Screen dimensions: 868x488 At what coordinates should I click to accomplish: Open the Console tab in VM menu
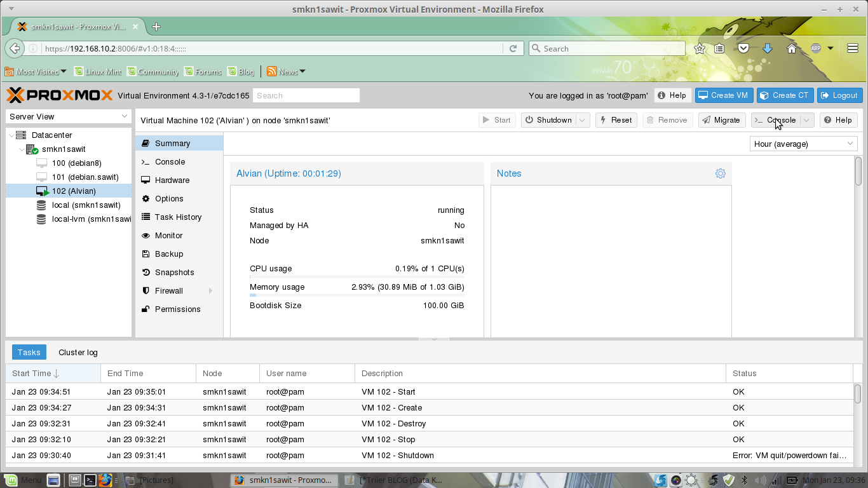[x=179, y=162]
